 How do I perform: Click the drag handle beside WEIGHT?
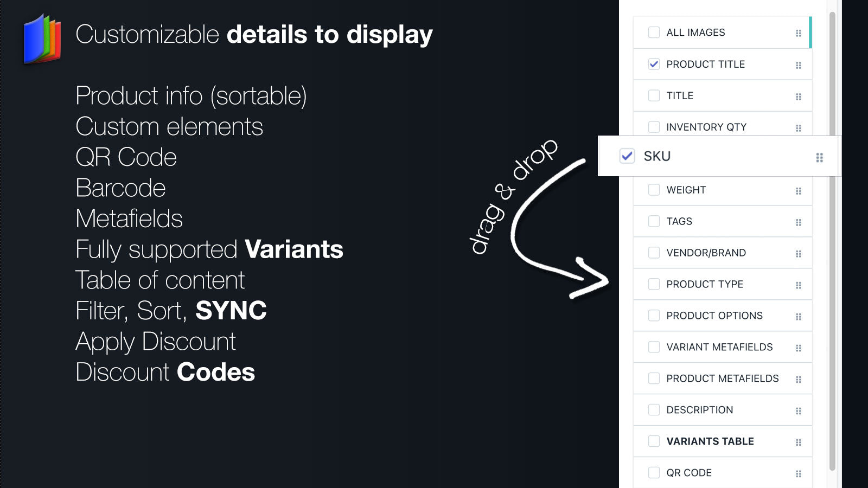pyautogui.click(x=798, y=191)
